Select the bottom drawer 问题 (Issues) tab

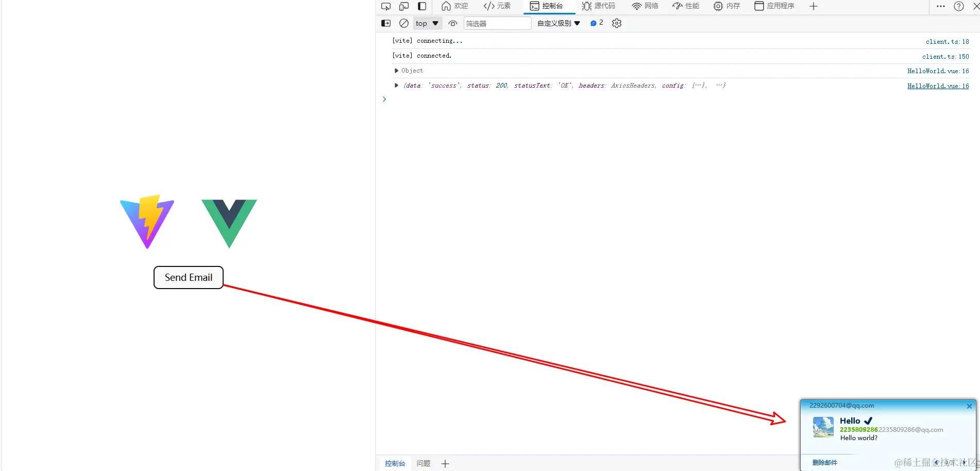(424, 463)
